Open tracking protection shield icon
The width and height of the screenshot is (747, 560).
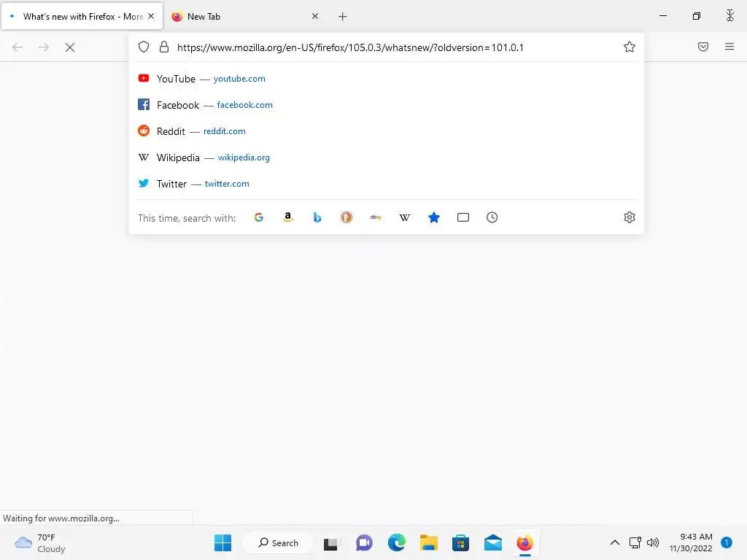click(x=144, y=47)
